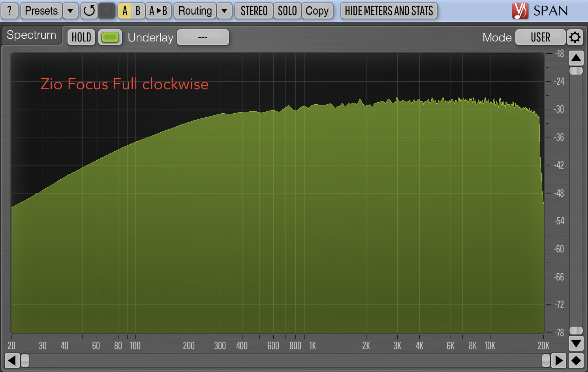Click the Voxengo SPAN logo
Viewport: 588px width, 372px height.
coord(540,11)
